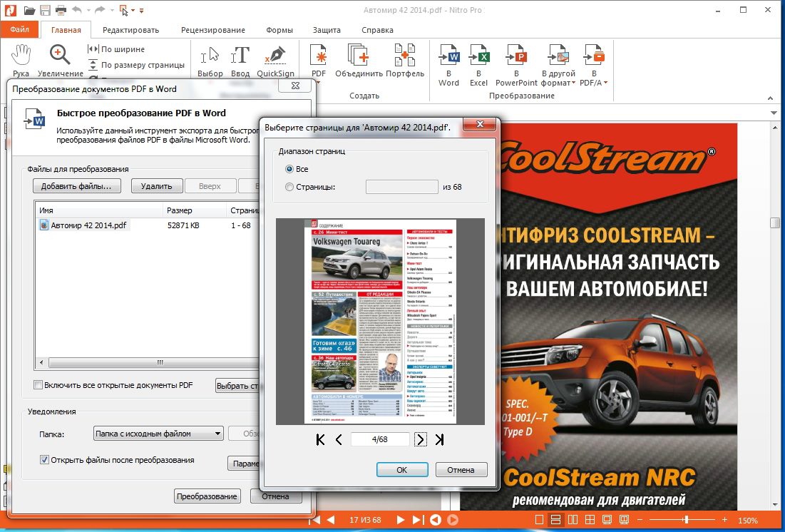The width and height of the screenshot is (785, 532).
Task: Click previous view circle arrow in status bar
Action: pos(436,520)
